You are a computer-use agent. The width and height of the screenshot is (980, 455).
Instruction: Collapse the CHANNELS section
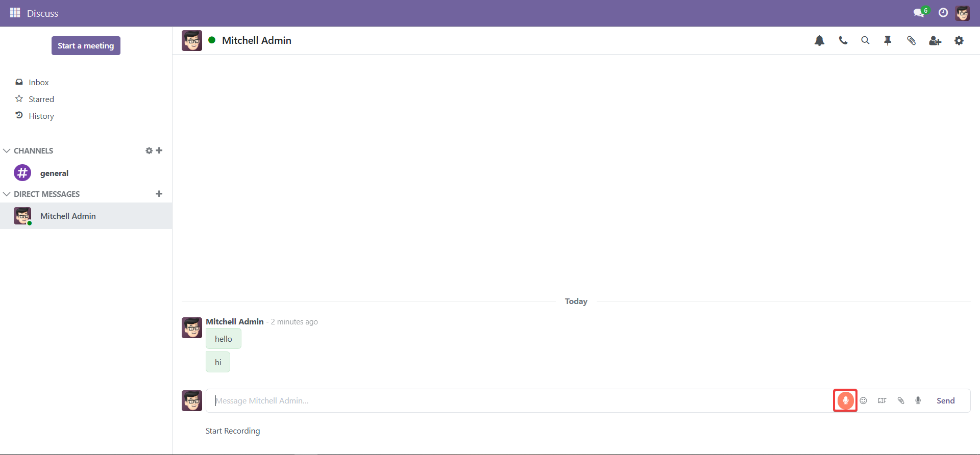pyautogui.click(x=7, y=151)
